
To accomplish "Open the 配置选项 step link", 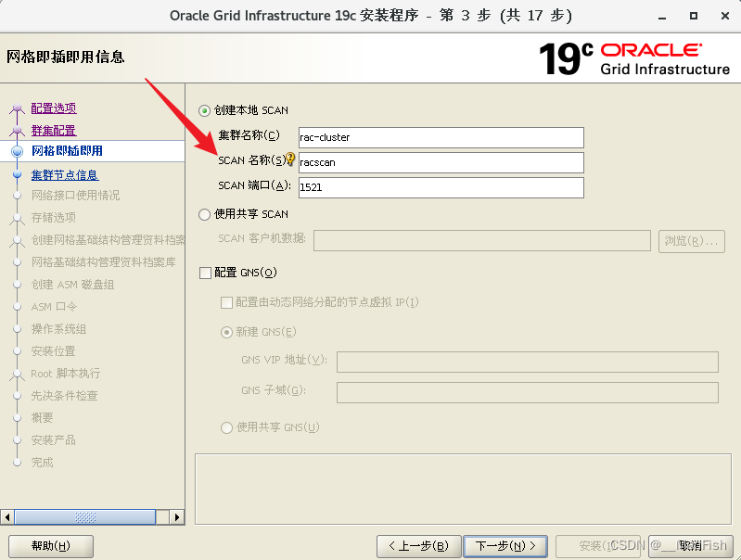I will coord(54,108).
